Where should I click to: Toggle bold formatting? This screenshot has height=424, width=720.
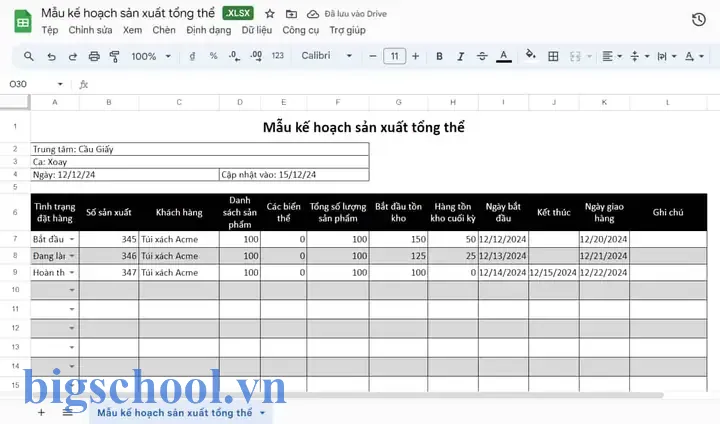point(439,56)
